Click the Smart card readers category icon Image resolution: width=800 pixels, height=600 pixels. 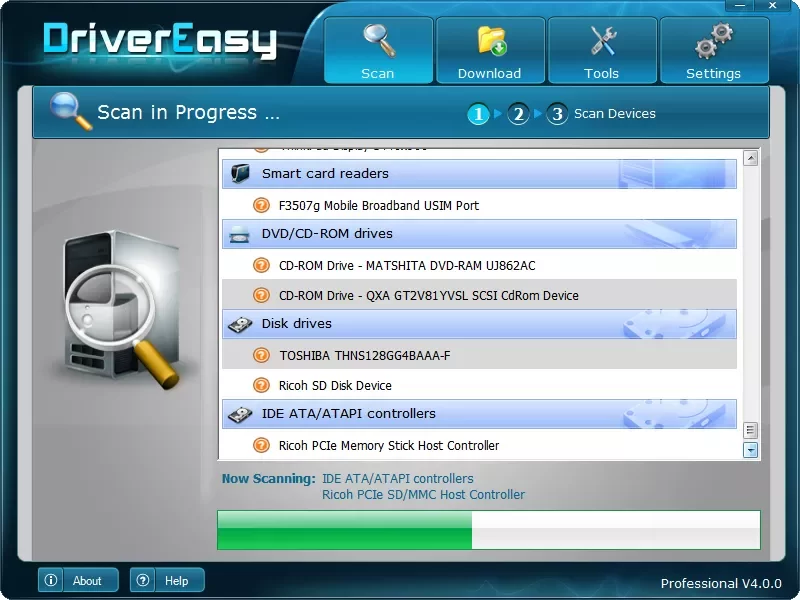pyautogui.click(x=240, y=174)
